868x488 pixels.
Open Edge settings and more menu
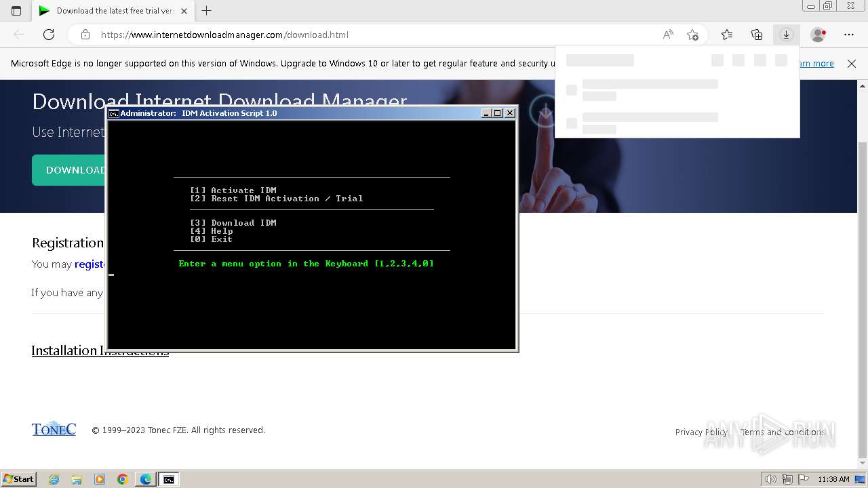(849, 35)
